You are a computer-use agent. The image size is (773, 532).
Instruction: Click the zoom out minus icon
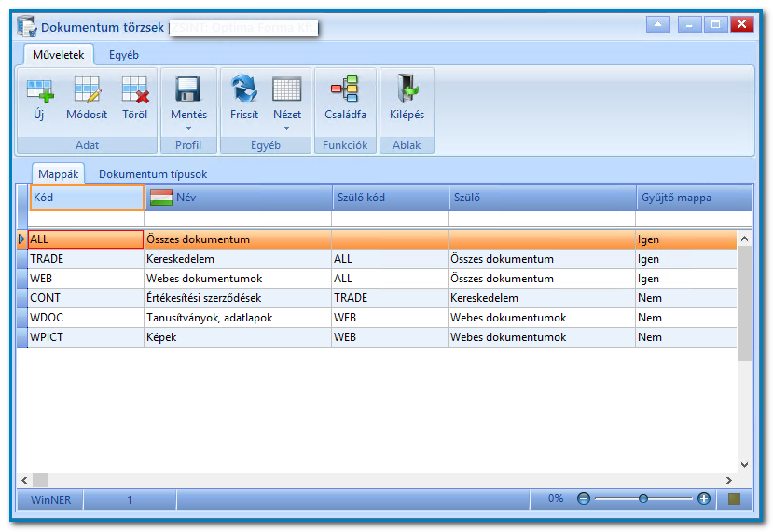(x=583, y=498)
